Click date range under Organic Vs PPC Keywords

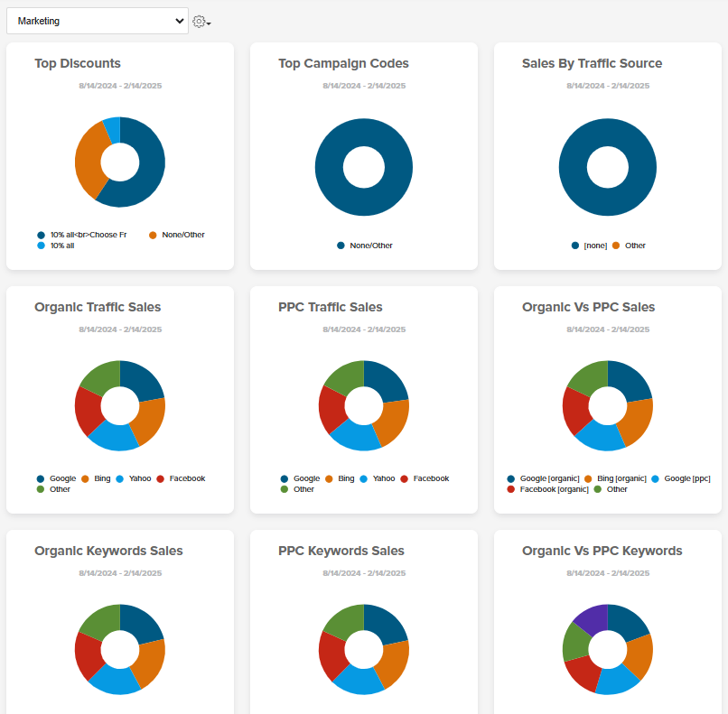608,572
